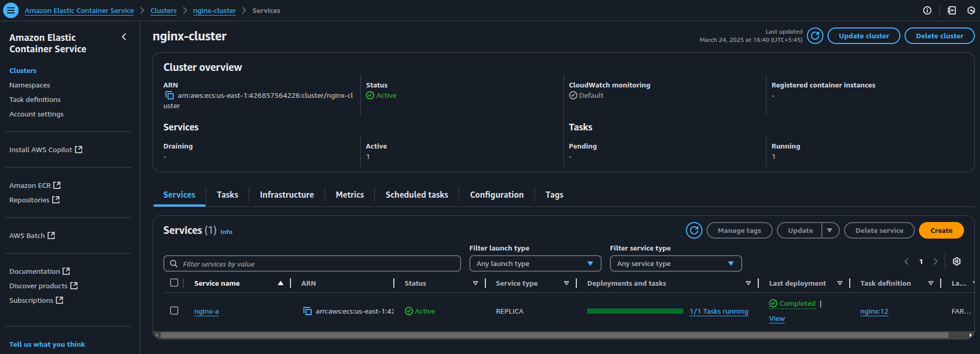Image resolution: width=980 pixels, height=354 pixels.
Task: Collapse the sidebar with the chevron arrow
Action: point(124,37)
